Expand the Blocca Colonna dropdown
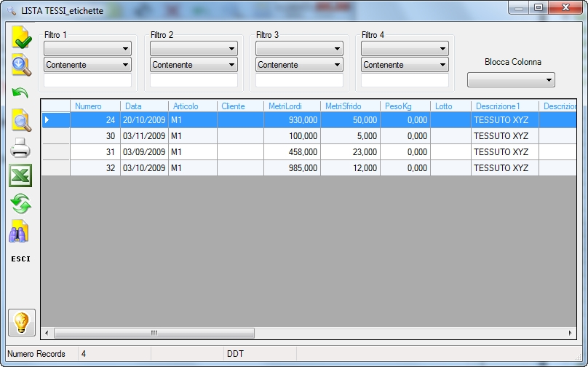 [511, 80]
